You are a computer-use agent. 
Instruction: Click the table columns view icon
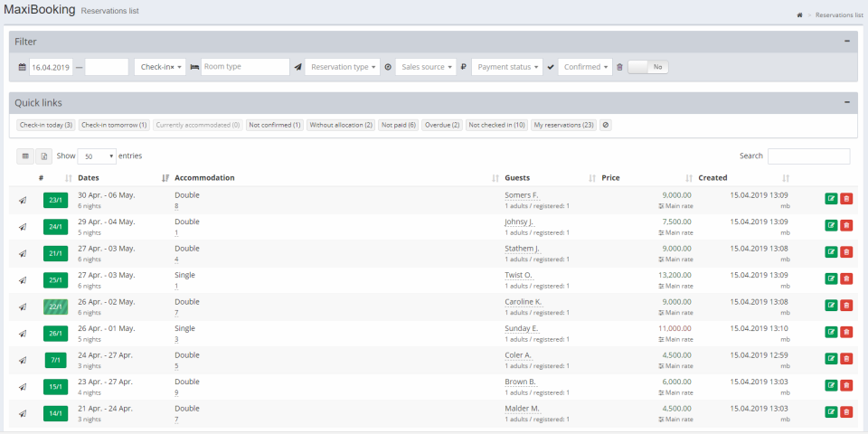25,156
